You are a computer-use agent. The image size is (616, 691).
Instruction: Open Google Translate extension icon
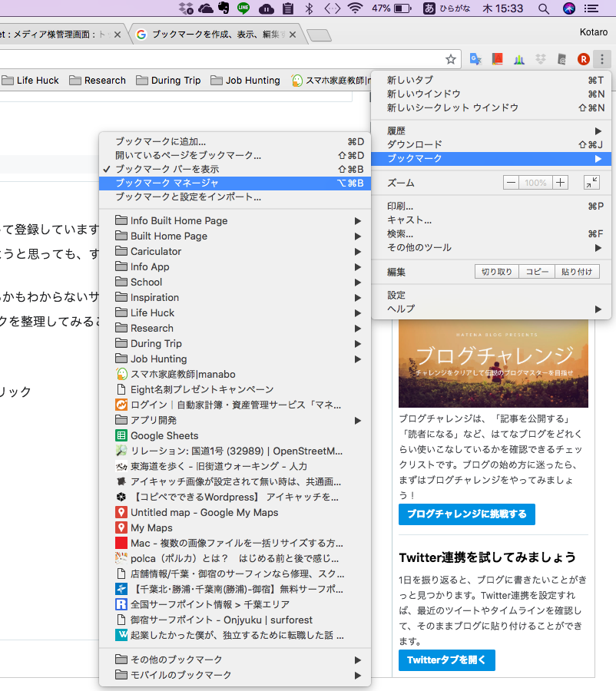(475, 59)
